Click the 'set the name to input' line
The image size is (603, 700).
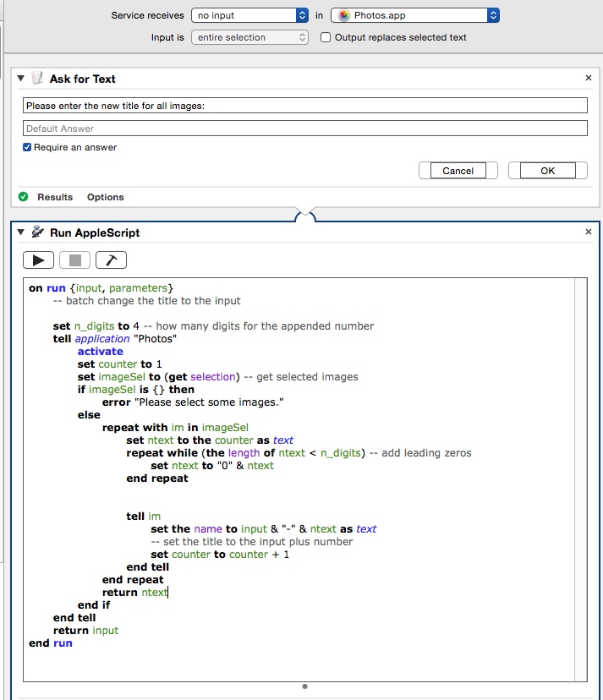click(264, 529)
